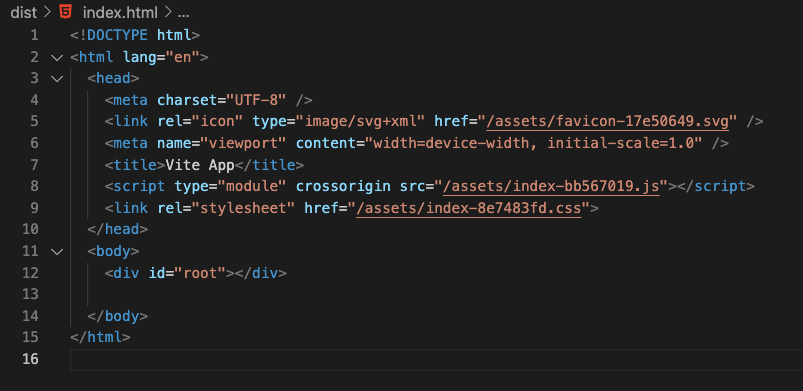This screenshot has height=391, width=803.
Task: Click the "icon" rel value
Action: tap(217, 121)
